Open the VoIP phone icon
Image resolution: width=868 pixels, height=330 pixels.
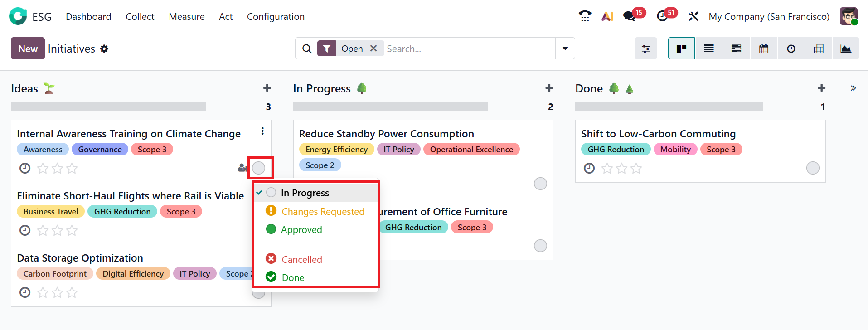coord(585,16)
